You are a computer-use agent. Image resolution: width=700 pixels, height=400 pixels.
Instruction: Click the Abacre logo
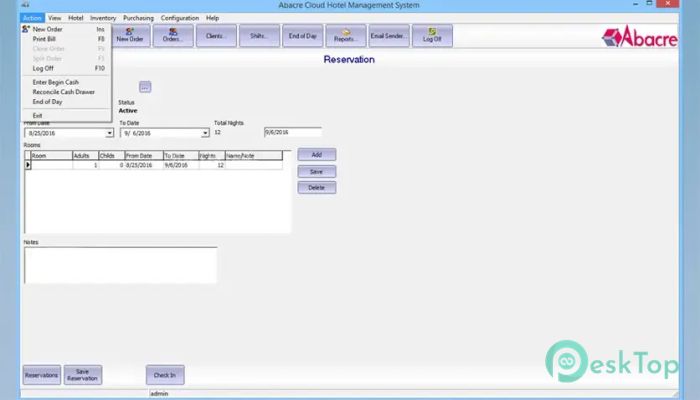[640, 37]
